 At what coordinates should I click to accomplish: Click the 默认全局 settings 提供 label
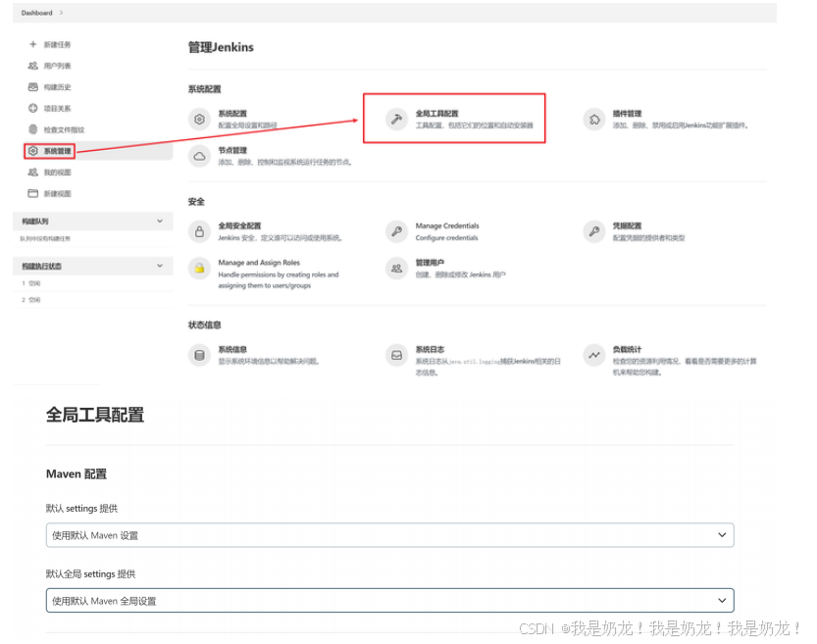[90, 573]
